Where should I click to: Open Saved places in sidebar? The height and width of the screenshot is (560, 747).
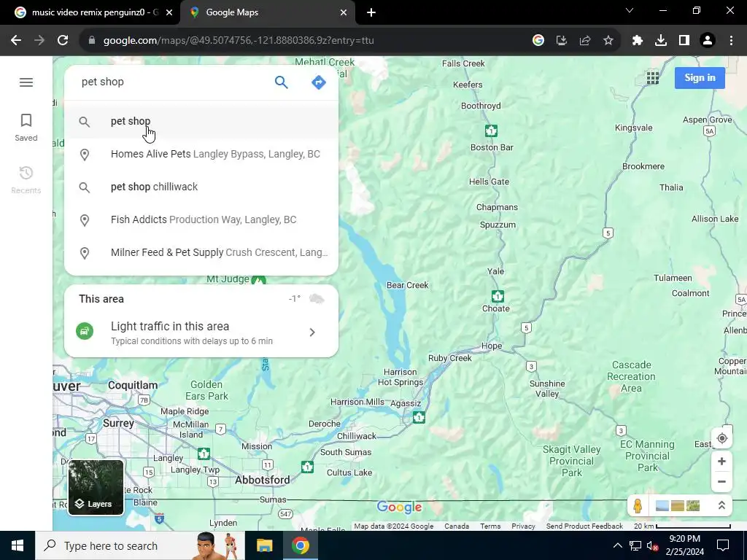point(26,128)
